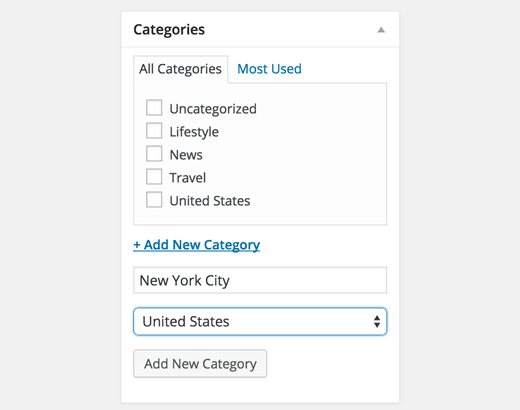The height and width of the screenshot is (410, 520).
Task: Click the United States label text in the list
Action: click(210, 201)
